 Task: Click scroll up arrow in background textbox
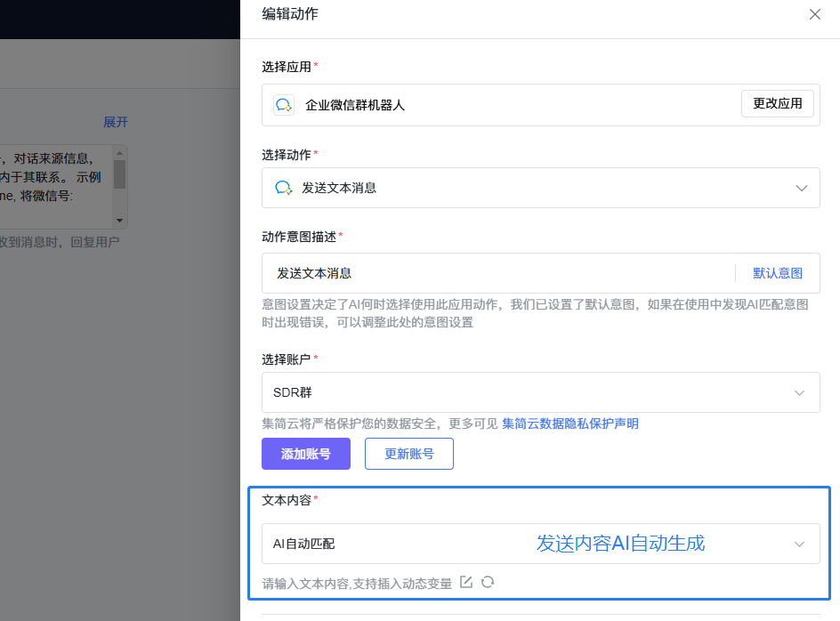coord(119,153)
